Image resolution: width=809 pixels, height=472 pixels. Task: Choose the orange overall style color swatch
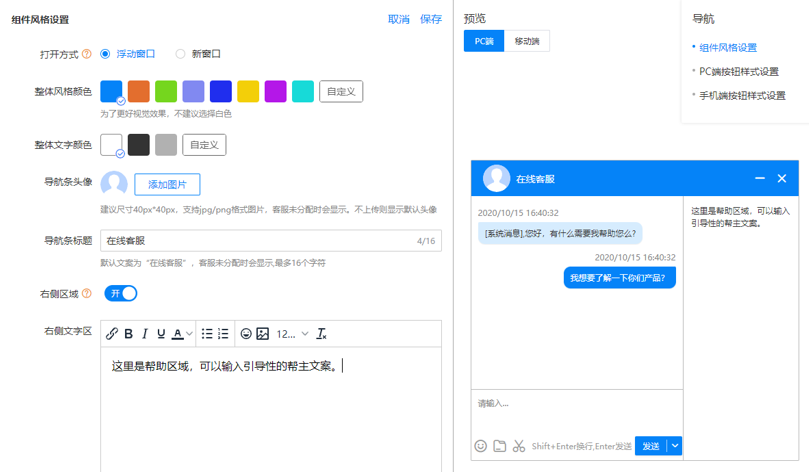coord(139,91)
